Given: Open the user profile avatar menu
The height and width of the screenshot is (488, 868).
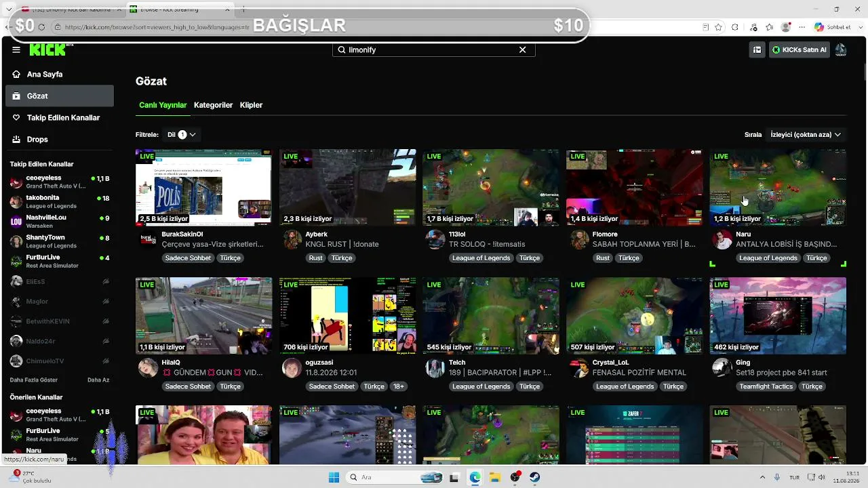Looking at the screenshot, I should click(x=841, y=49).
